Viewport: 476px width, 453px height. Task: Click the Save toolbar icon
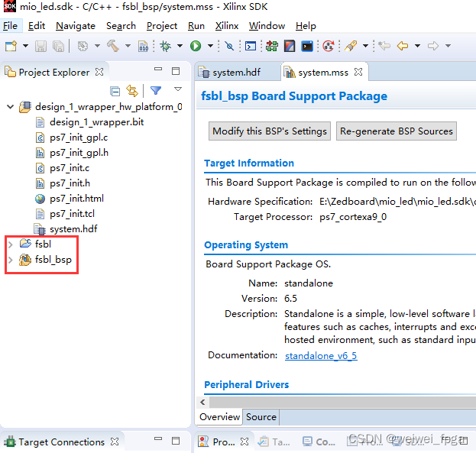40,46
